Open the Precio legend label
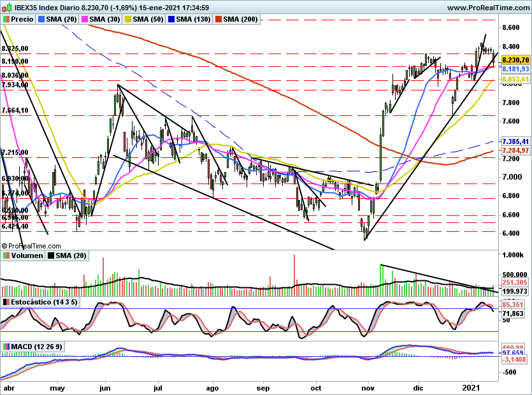The width and height of the screenshot is (532, 395). [x=22, y=19]
